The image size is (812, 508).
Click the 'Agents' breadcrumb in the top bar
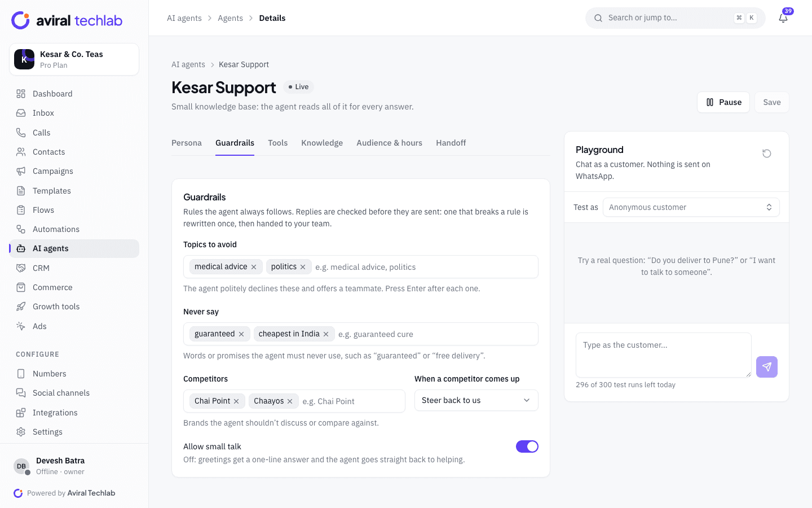(231, 18)
